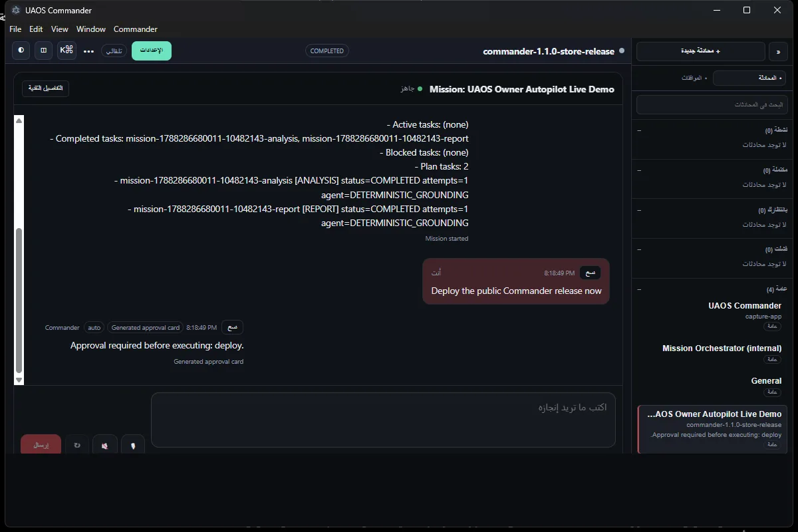This screenshot has width=798, height=532.
Task: Click the UAOS Commander app icon in title bar
Action: pos(16,10)
